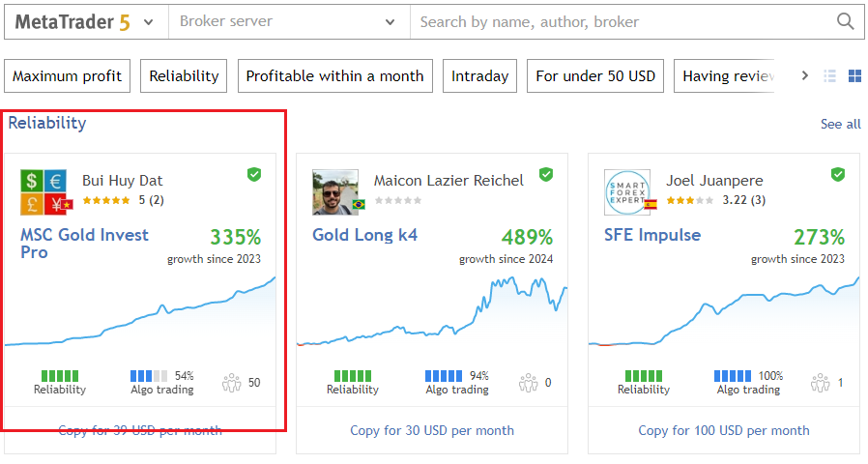The height and width of the screenshot is (464, 868).
Task: Open SFE Impulse signal
Action: [652, 235]
